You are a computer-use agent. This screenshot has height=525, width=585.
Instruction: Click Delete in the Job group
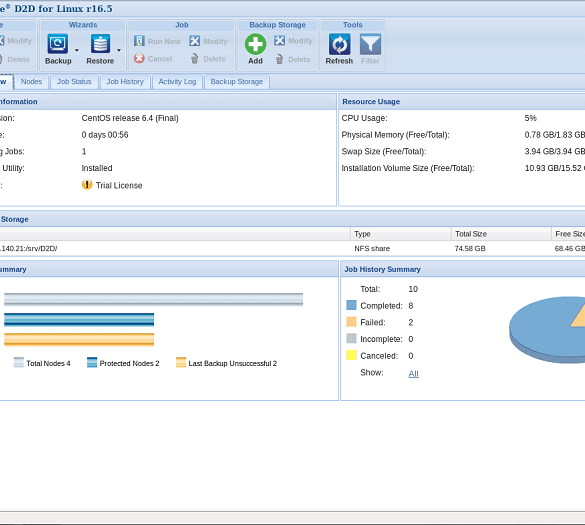[208, 59]
